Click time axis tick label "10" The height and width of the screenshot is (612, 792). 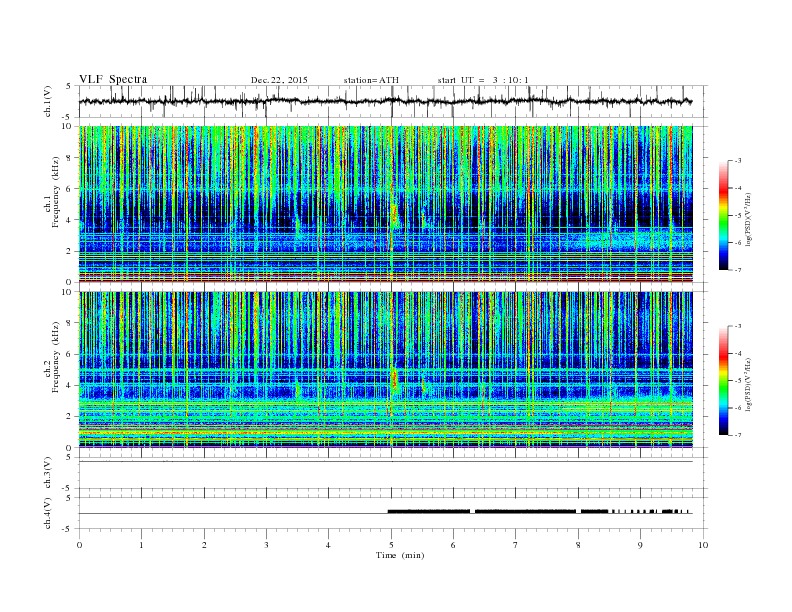tap(703, 545)
